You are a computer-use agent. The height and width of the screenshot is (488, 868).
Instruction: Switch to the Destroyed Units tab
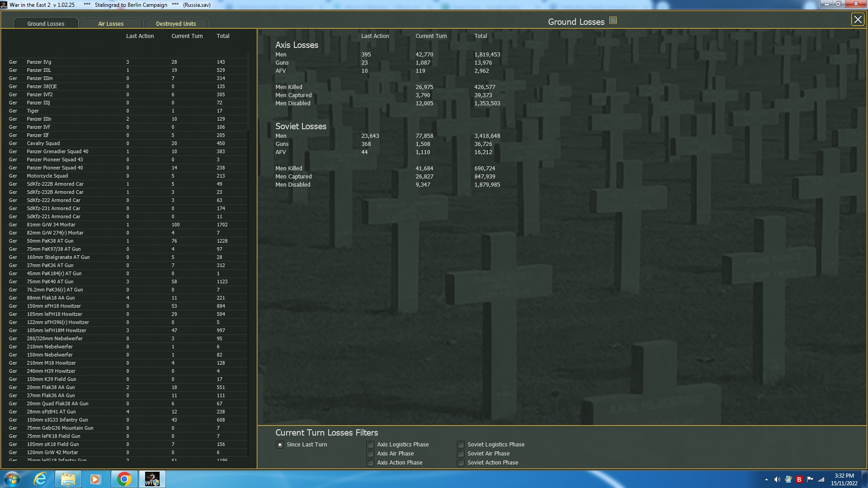point(176,23)
